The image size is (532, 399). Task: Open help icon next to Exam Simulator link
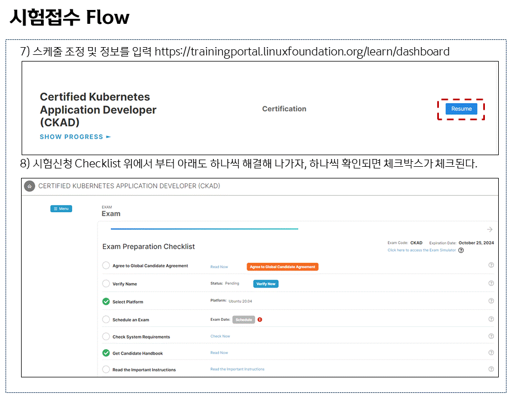[x=461, y=250]
